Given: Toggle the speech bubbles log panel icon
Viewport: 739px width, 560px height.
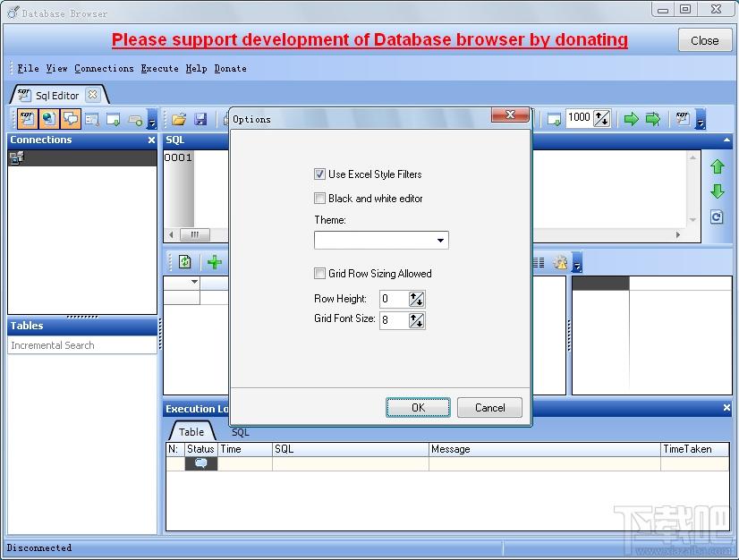Looking at the screenshot, I should [71, 119].
